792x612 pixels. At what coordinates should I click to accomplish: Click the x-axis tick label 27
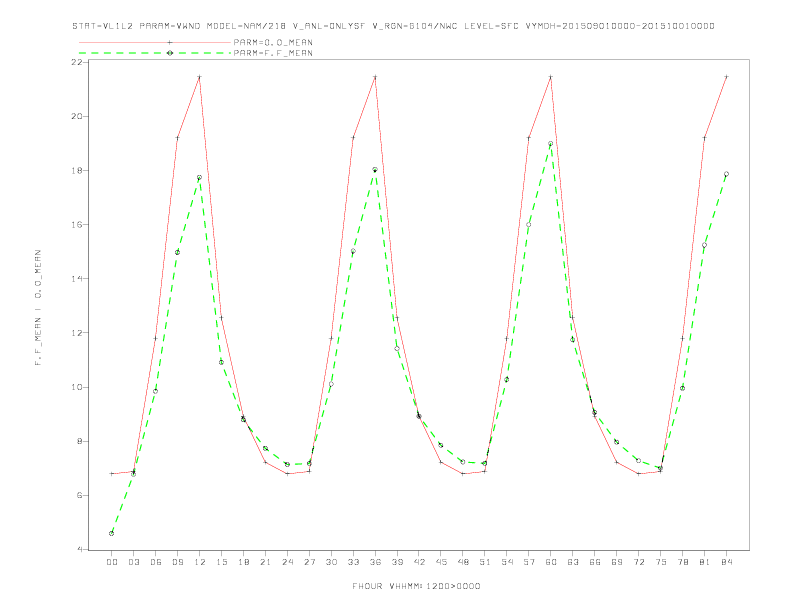[309, 562]
